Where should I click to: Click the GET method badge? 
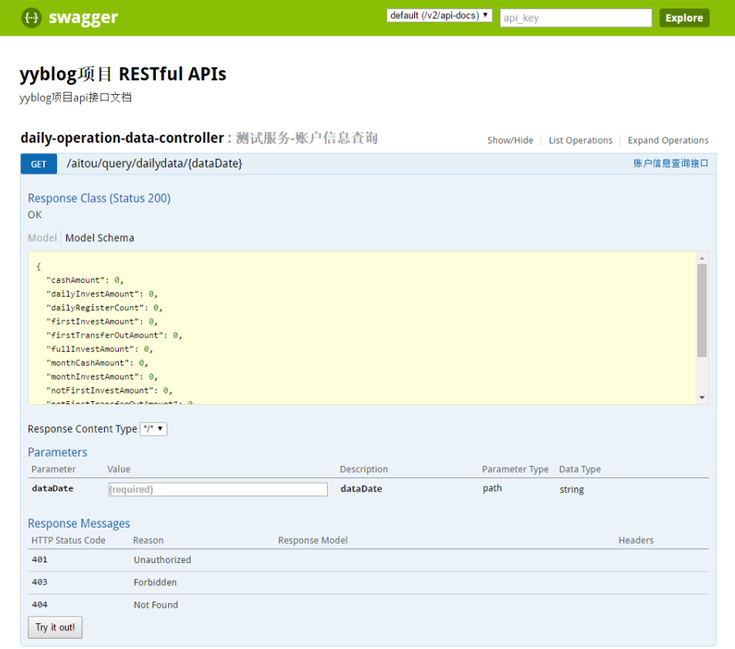[x=38, y=164]
